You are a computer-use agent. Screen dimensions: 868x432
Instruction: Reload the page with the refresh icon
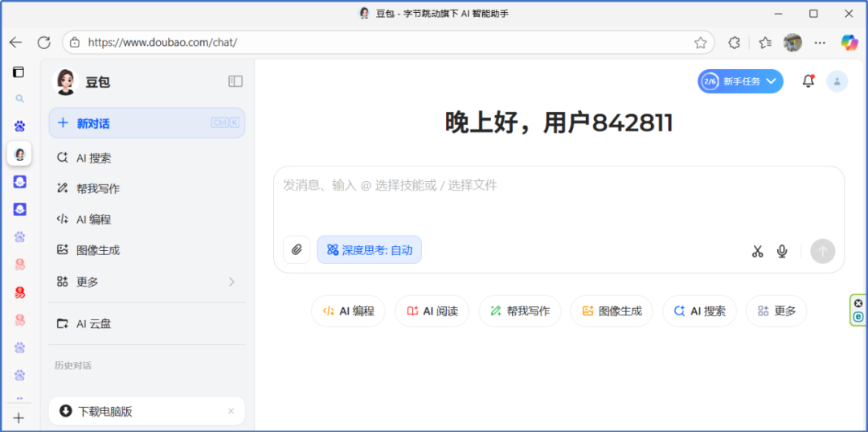tap(43, 43)
